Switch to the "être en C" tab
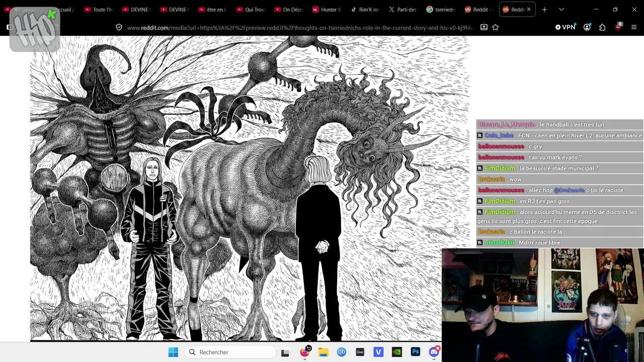Image resolution: width=644 pixels, height=362 pixels. click(x=212, y=10)
